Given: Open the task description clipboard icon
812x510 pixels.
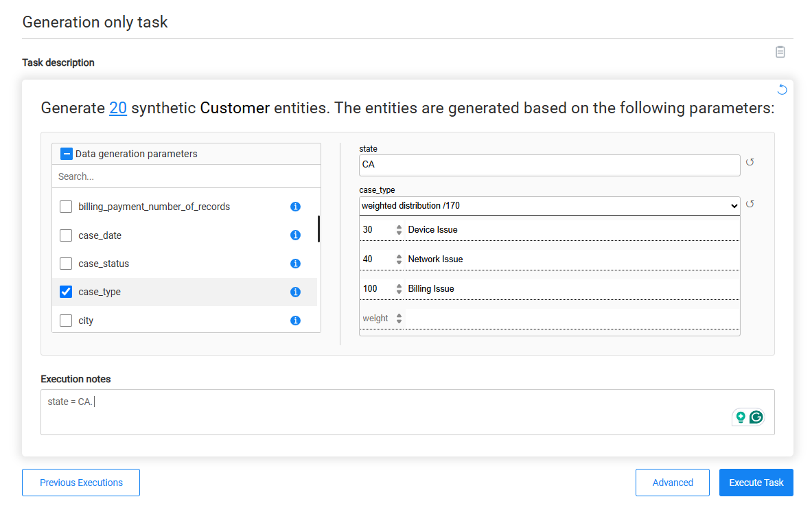Looking at the screenshot, I should coord(780,51).
